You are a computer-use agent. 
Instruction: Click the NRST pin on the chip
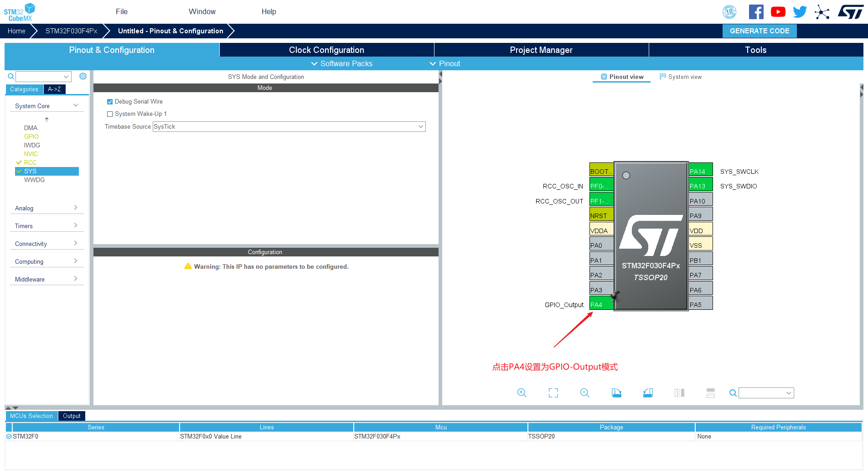point(601,214)
